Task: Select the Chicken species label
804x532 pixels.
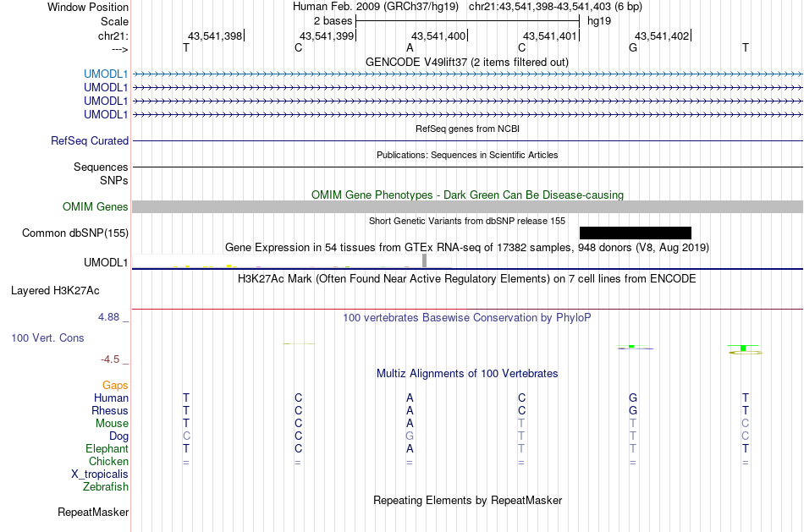Action: click(108, 461)
